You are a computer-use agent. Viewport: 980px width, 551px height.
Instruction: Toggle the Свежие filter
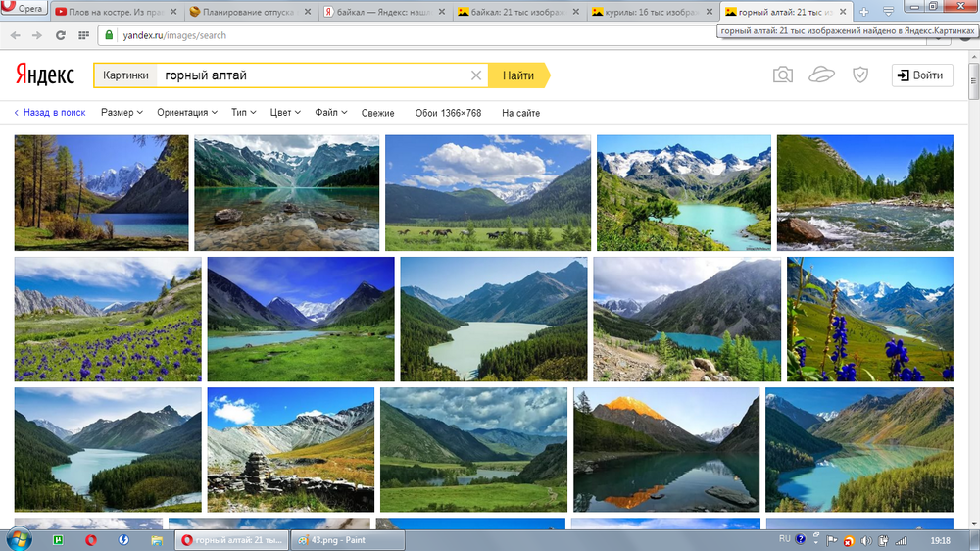point(377,113)
